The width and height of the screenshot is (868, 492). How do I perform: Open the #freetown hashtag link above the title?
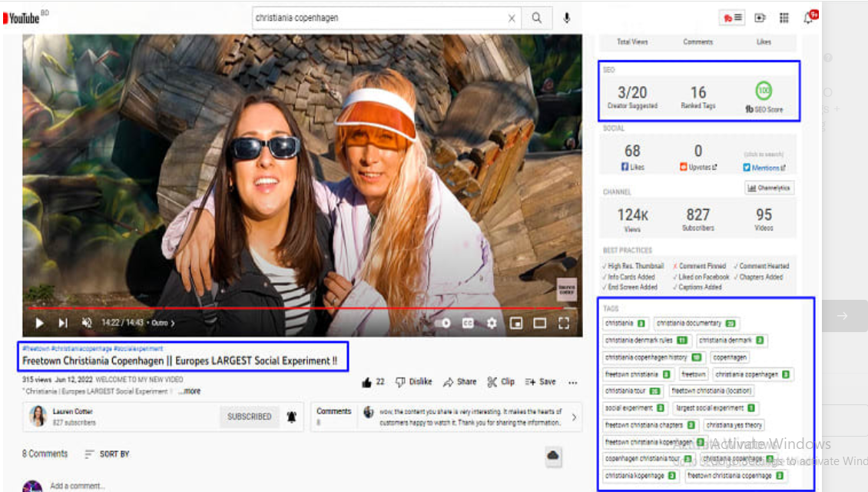coord(32,348)
